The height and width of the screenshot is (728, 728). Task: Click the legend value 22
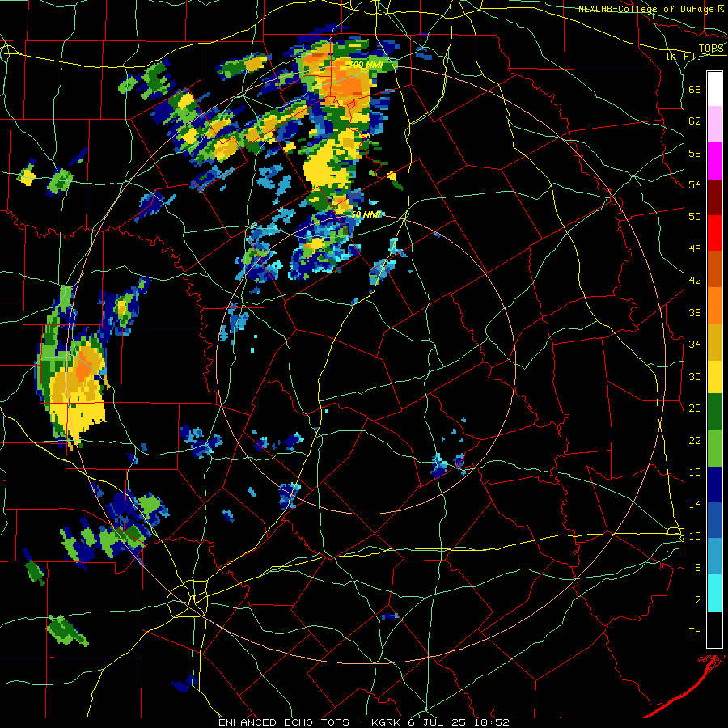695,441
